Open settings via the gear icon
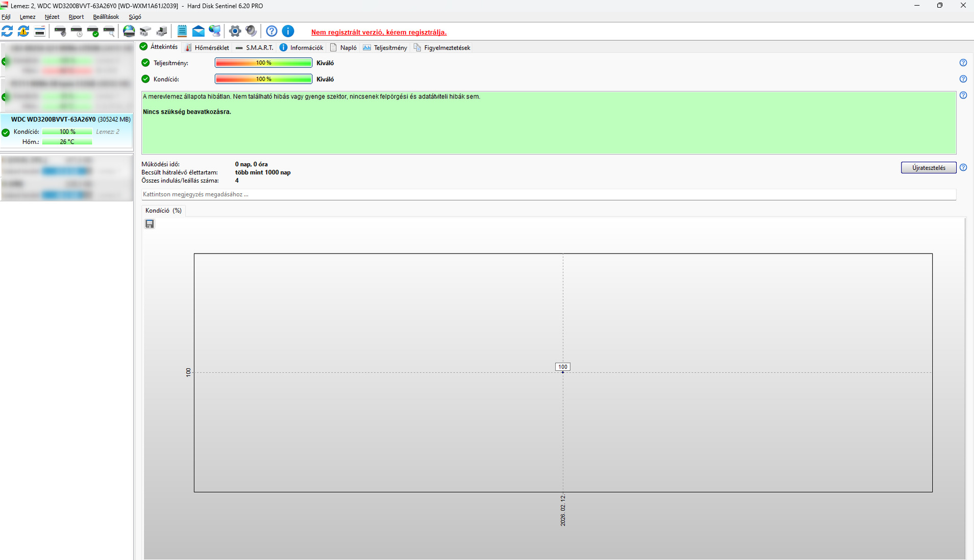Viewport: 974px width, 560px height. pyautogui.click(x=235, y=31)
